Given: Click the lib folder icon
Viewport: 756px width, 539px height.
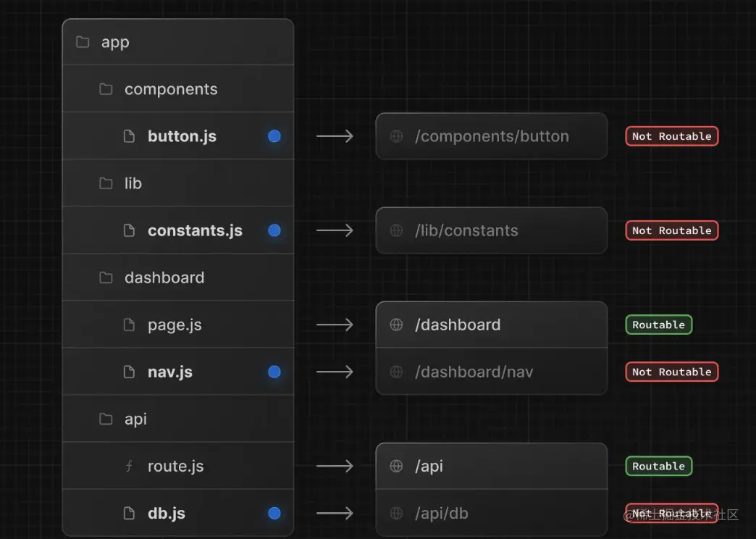Looking at the screenshot, I should (106, 183).
